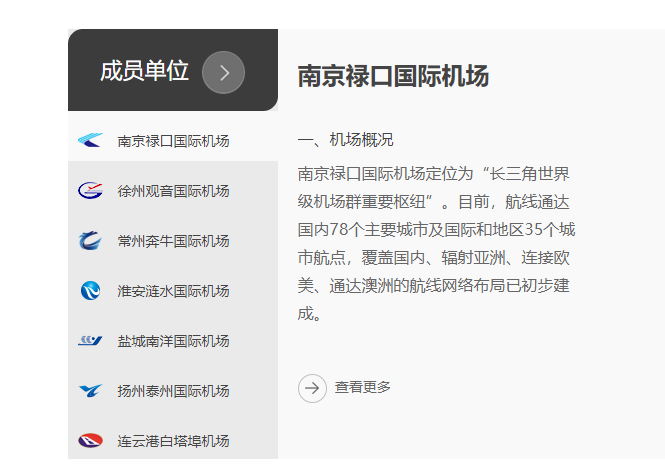Click the 成员单位 header title
Screen dimensions: 665x470
click(144, 71)
